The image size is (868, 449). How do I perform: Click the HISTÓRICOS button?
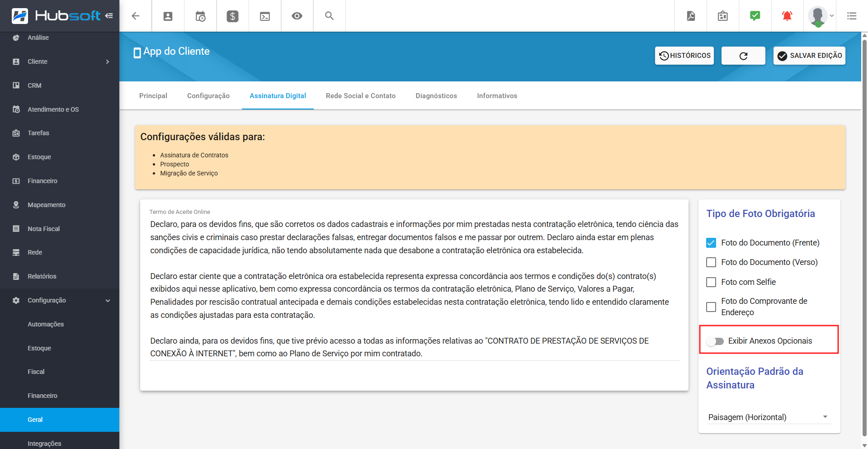[684, 56]
